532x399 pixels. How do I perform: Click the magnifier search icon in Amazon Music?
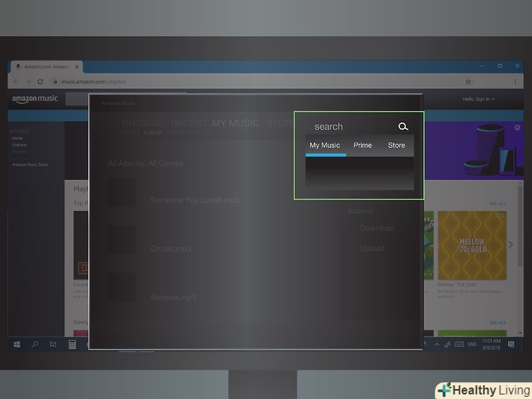click(403, 126)
